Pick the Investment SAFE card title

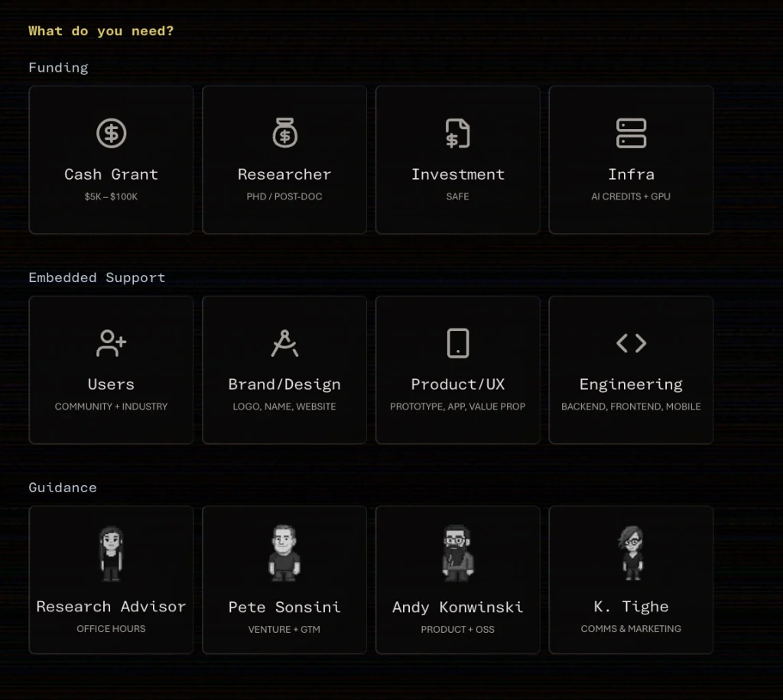pyautogui.click(x=457, y=174)
